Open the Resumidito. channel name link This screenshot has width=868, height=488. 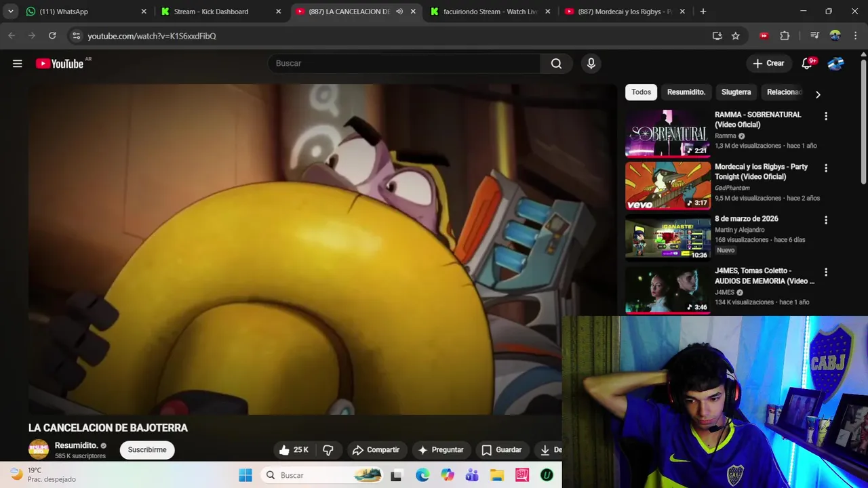[x=77, y=445]
